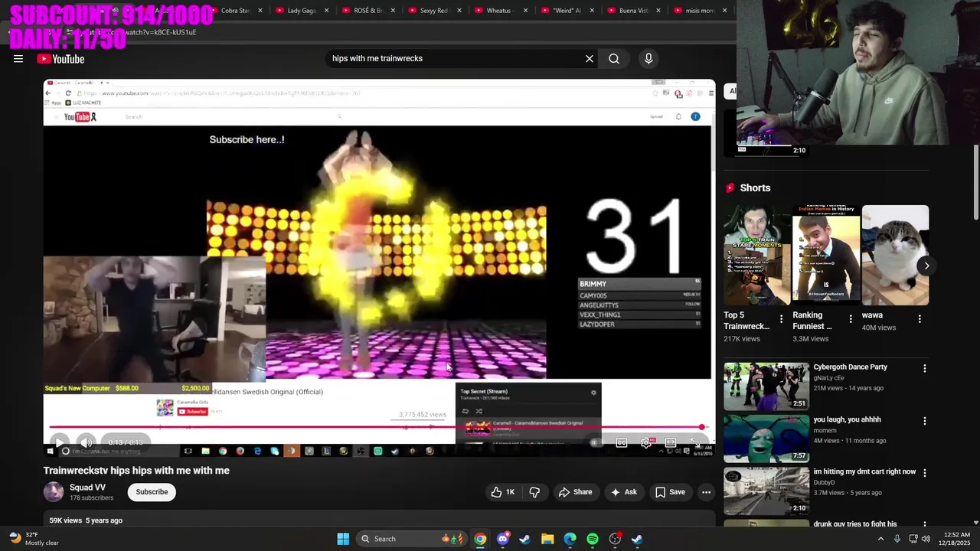Clear the search box with the X

[x=590, y=59]
